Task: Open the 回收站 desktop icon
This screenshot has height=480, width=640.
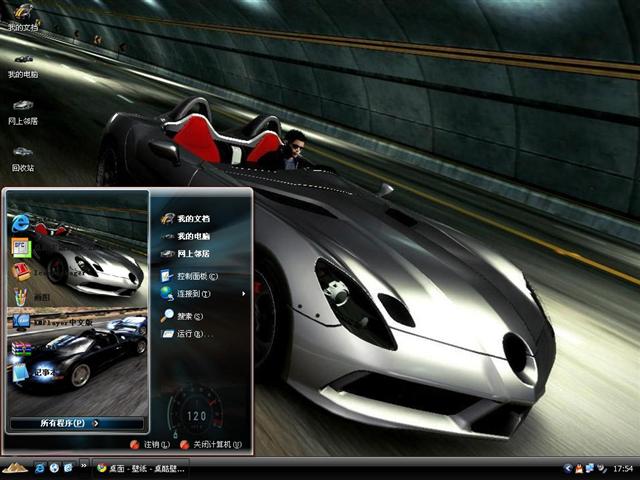Action: 22,157
